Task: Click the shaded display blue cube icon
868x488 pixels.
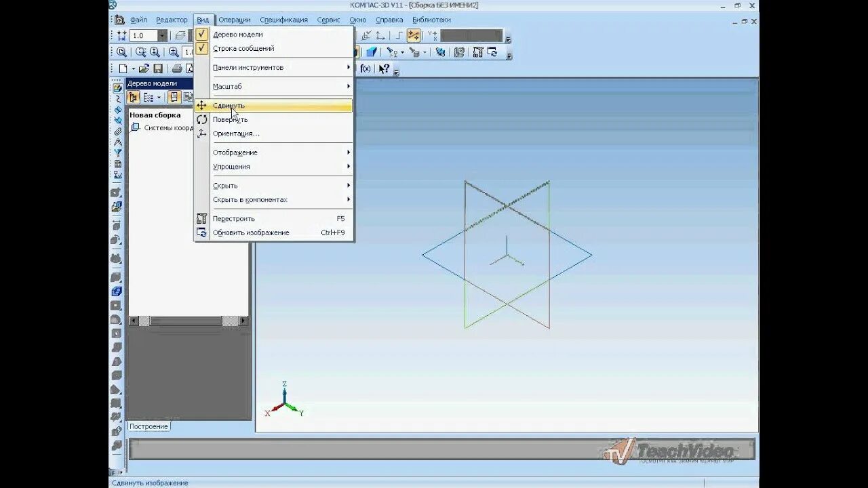Action: [x=372, y=52]
